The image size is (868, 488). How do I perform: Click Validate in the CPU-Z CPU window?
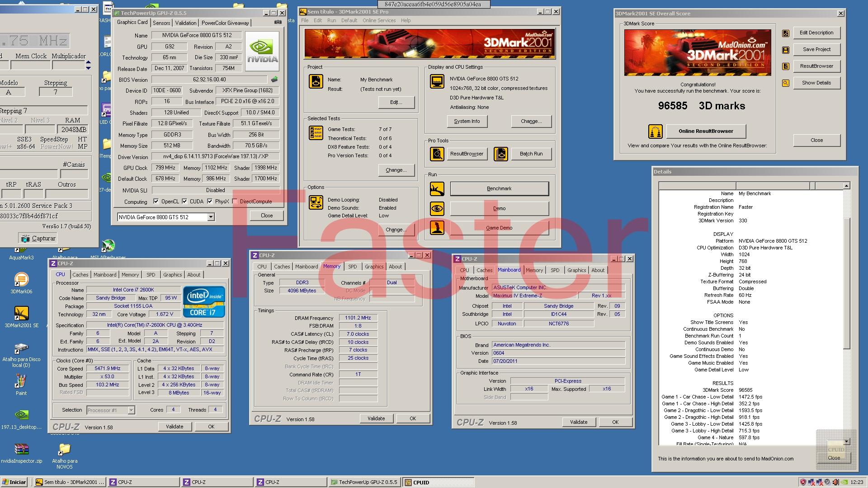click(x=175, y=427)
